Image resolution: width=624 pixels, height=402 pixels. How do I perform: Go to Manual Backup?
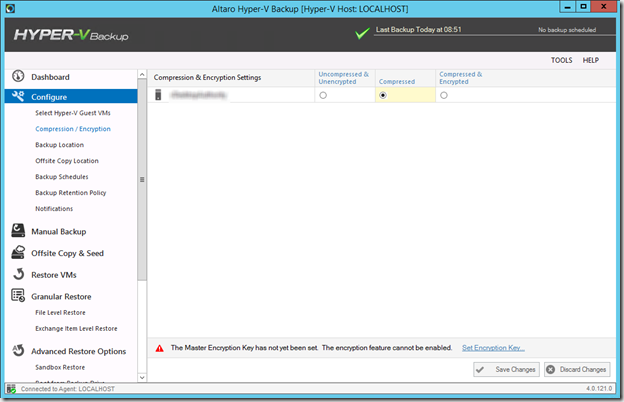[58, 232]
